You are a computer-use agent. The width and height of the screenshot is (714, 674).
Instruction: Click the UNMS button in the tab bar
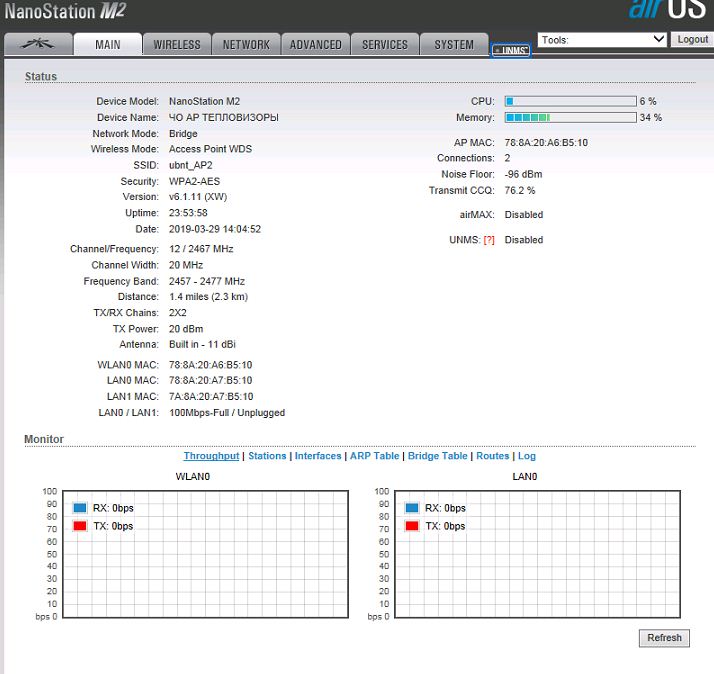click(x=510, y=50)
